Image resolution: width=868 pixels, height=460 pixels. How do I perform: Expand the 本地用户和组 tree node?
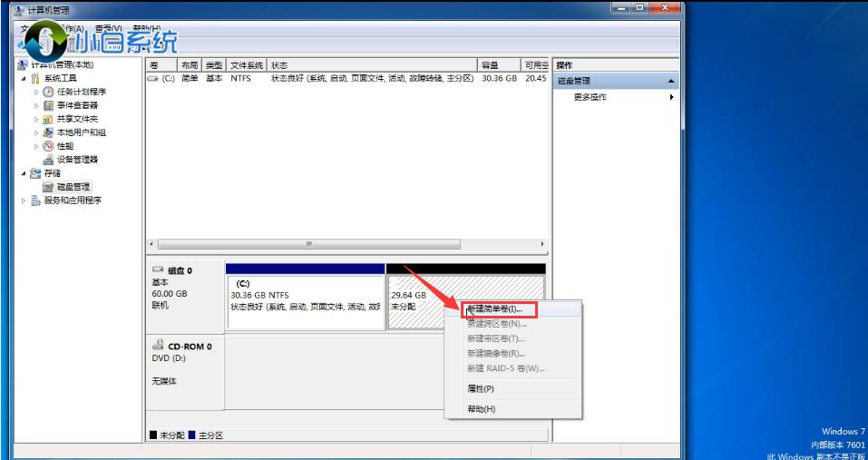tap(36, 132)
